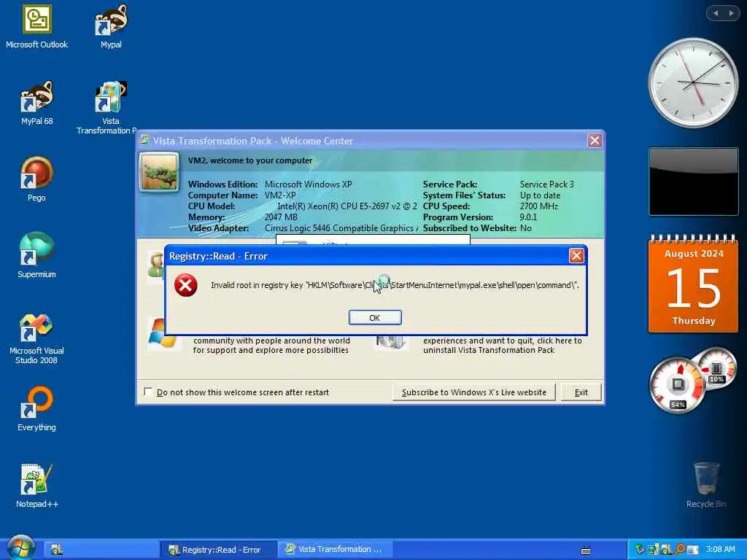This screenshot has height=560, width=747.
Task: Click the keyboard icon on the taskbar
Action: tap(586, 551)
